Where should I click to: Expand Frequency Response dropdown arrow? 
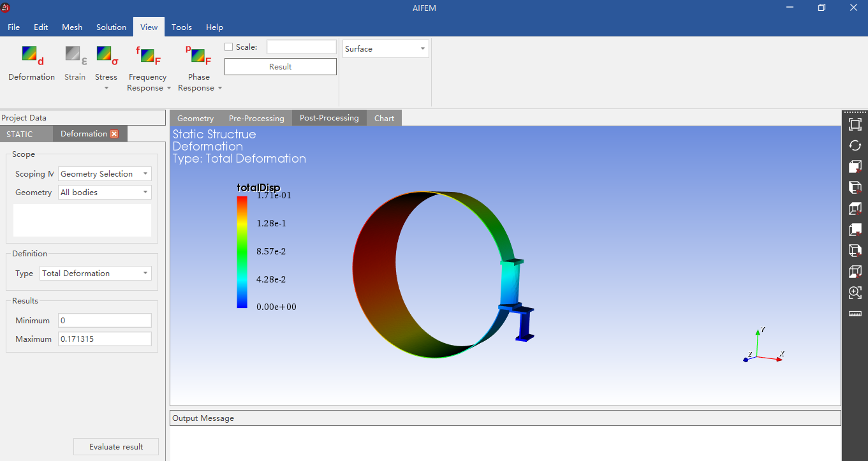(169, 88)
